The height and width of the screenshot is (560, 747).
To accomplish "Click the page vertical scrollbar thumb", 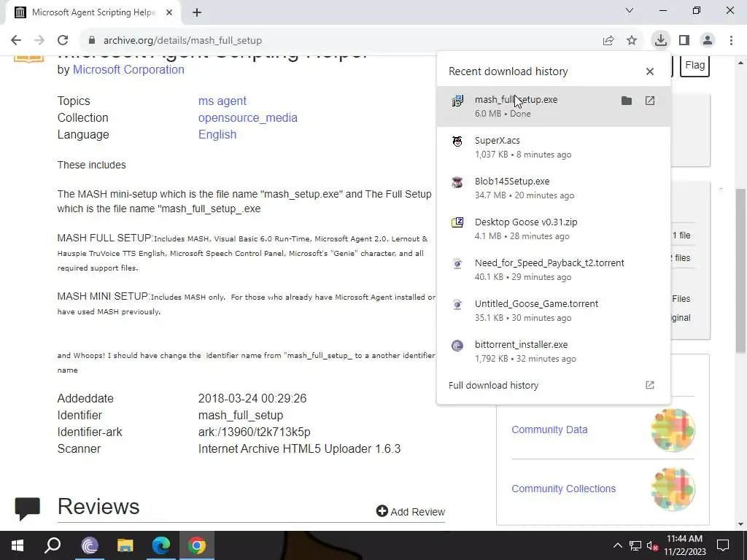I will point(740,271).
